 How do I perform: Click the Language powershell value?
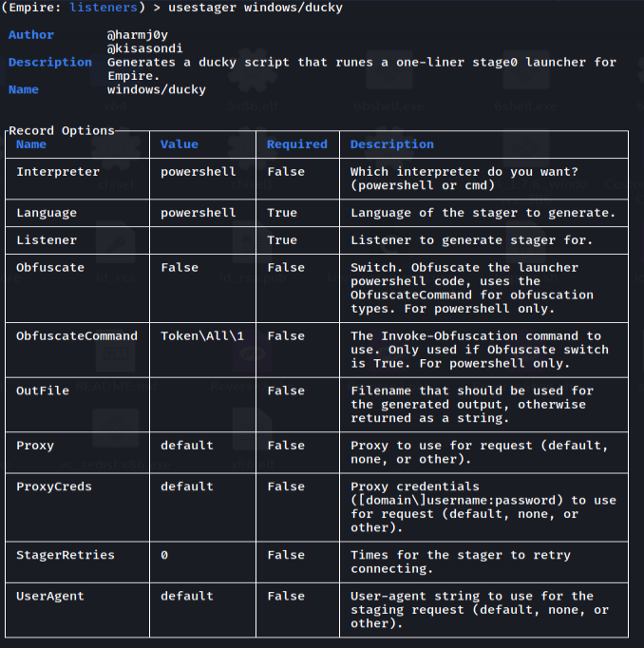coord(199,213)
